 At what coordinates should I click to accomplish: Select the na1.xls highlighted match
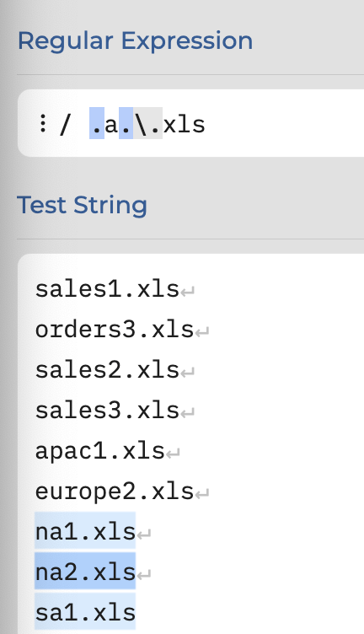pos(85,530)
